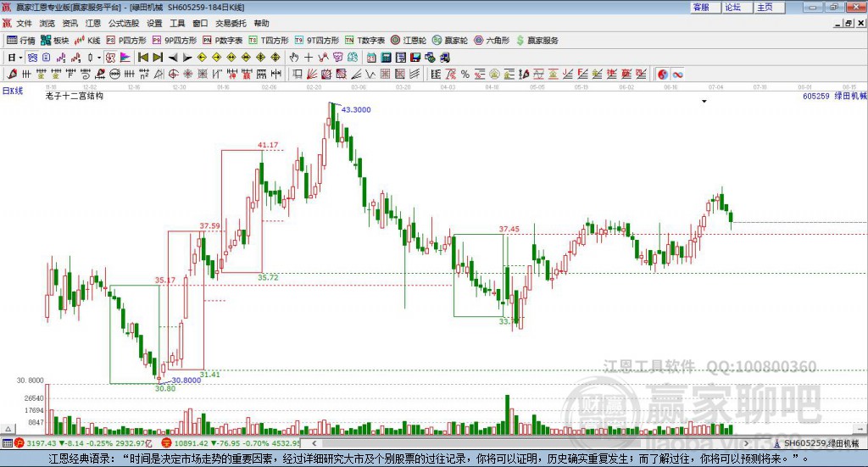Viewport: 868px width, 467px height.
Task: Click the Shanghai index 3197.43 status entry
Action: 85,443
